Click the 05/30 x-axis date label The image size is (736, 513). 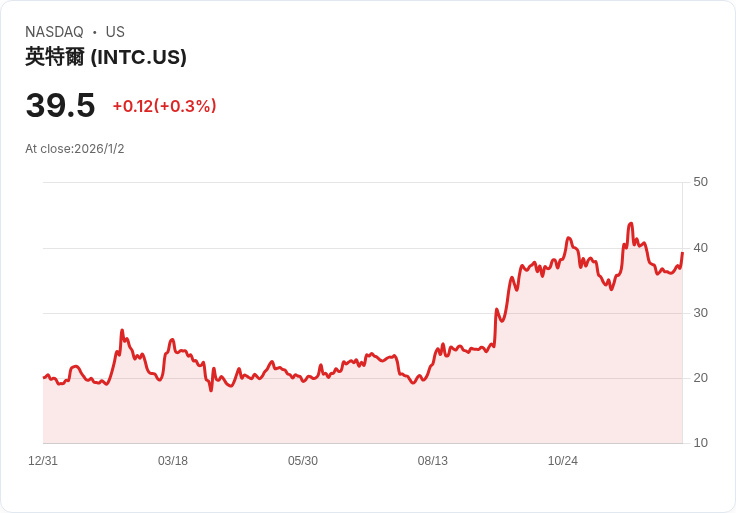[303, 461]
